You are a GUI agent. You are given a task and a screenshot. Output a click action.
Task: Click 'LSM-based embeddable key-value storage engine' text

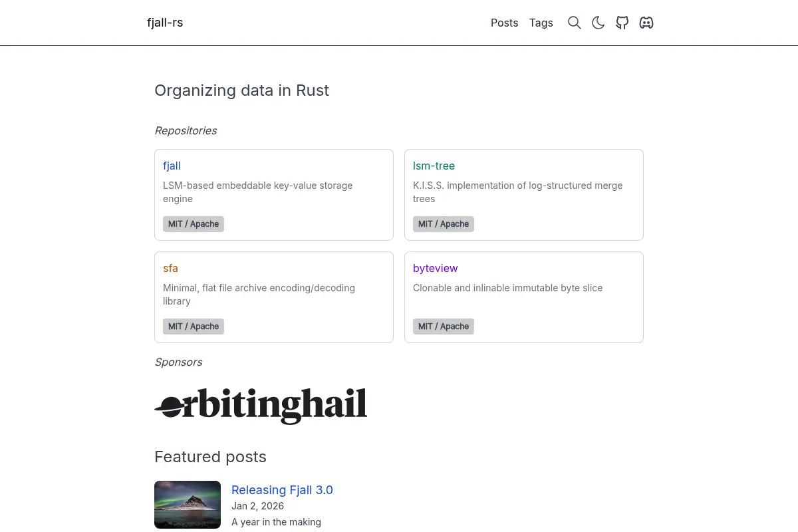coord(258,192)
